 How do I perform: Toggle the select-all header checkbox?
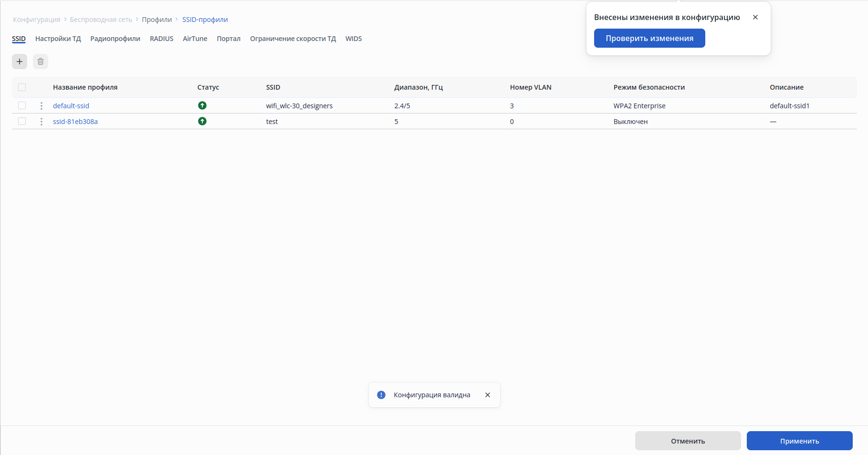[22, 87]
